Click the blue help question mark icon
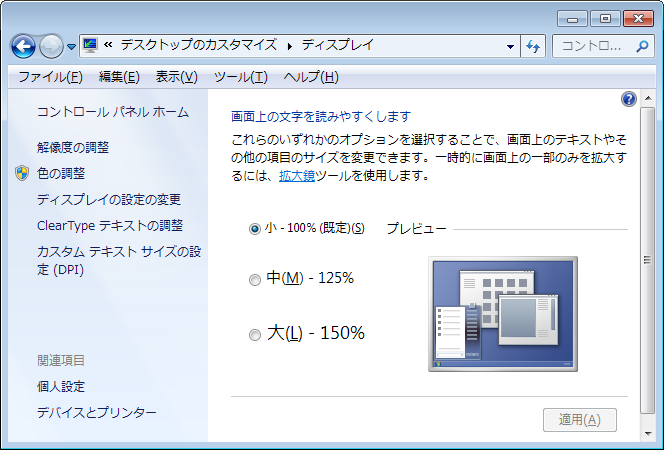 (x=629, y=99)
